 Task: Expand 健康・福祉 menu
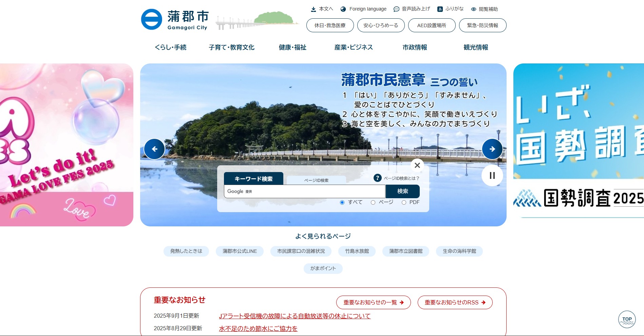pos(292,48)
